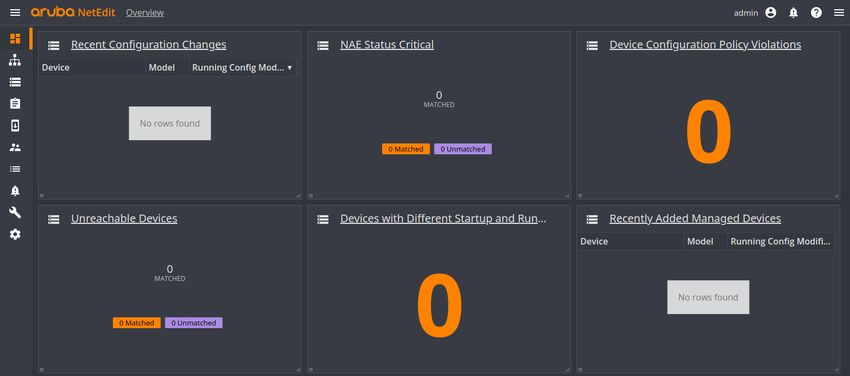
Task: Open the topology view icon in sidebar
Action: 15,60
